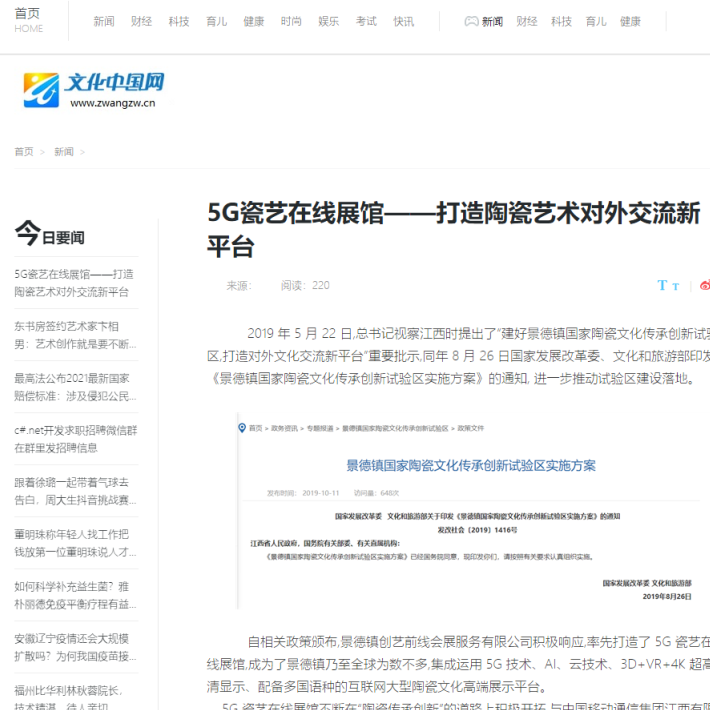
Task: Open sidebar story c#.net开发求职招聘微信群
Action: click(76, 439)
